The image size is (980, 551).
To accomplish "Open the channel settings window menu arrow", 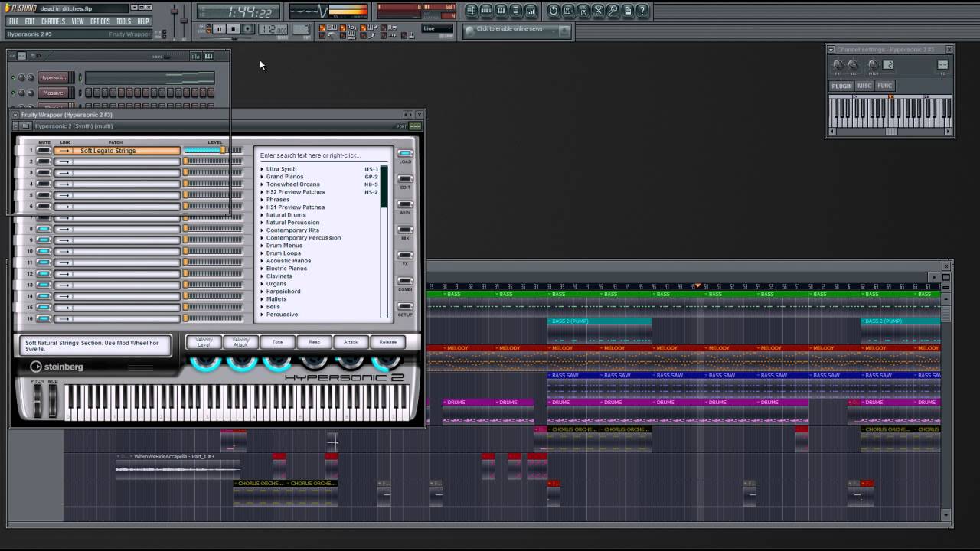I will [x=831, y=50].
